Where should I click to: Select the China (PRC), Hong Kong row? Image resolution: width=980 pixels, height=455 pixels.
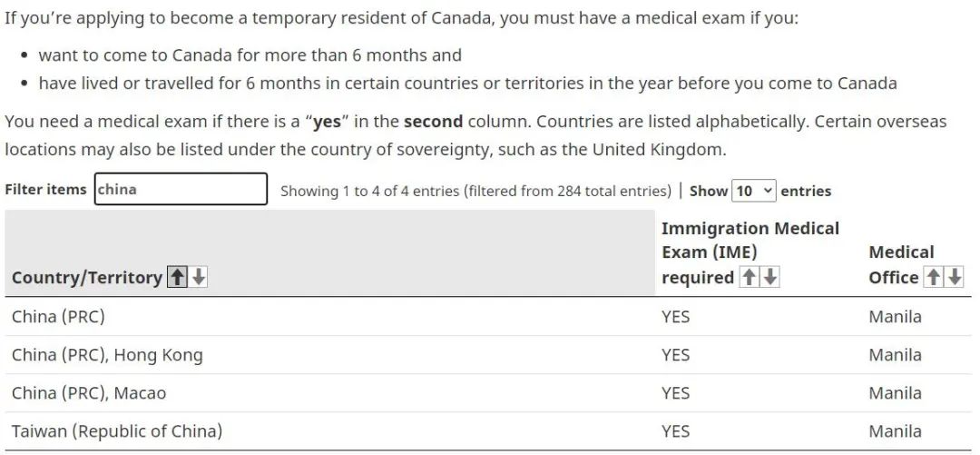[490, 355]
